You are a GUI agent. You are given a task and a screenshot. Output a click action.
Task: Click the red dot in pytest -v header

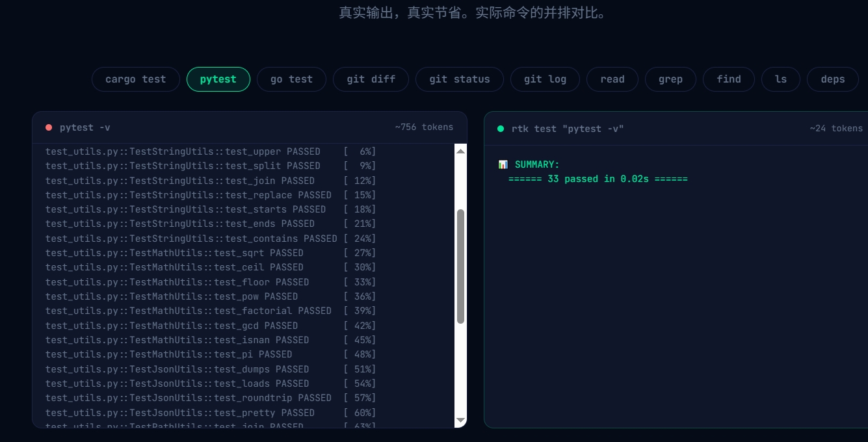pos(49,128)
